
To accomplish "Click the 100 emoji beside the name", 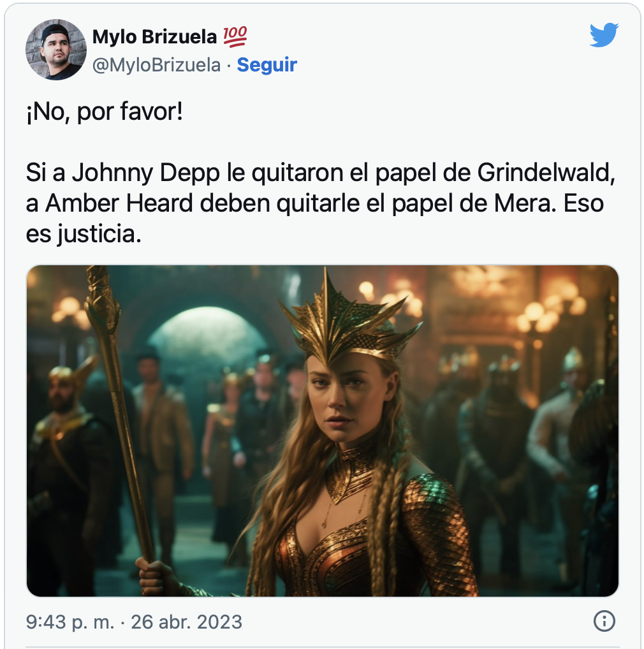I will [x=235, y=36].
